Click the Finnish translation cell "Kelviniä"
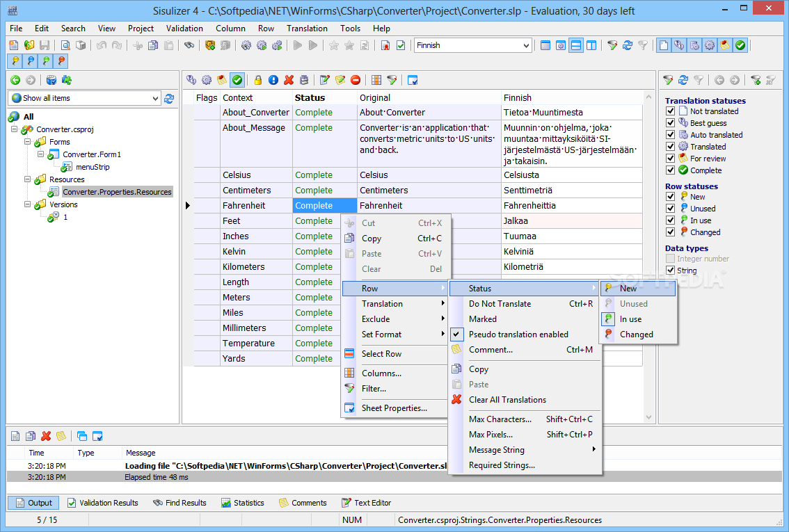Viewport: 789px width, 532px height. point(572,252)
